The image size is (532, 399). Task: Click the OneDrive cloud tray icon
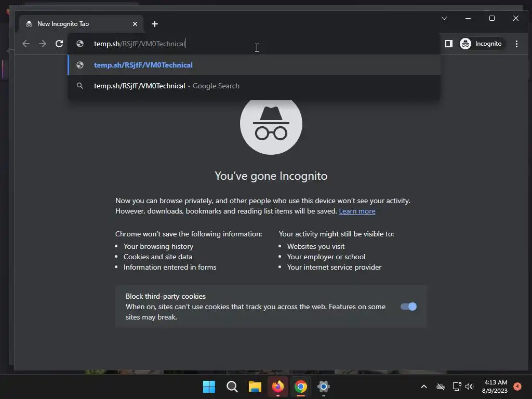click(x=441, y=387)
